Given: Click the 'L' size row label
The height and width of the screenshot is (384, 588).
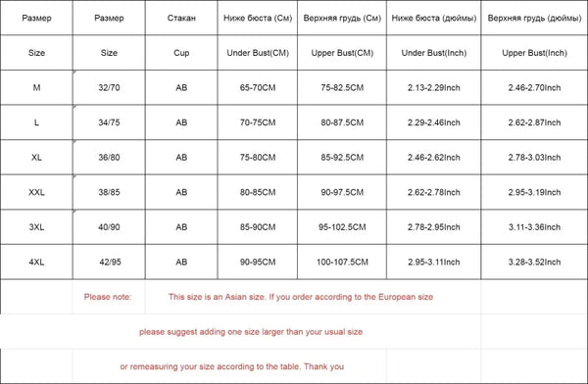Looking at the screenshot, I should pos(36,122).
